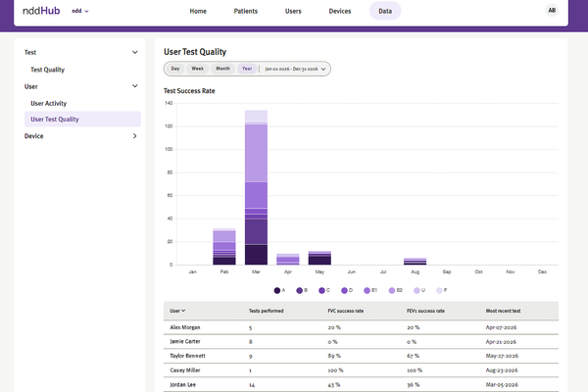This screenshot has height=392, width=588.
Task: Open Test Quality in sidebar
Action: click(48, 70)
